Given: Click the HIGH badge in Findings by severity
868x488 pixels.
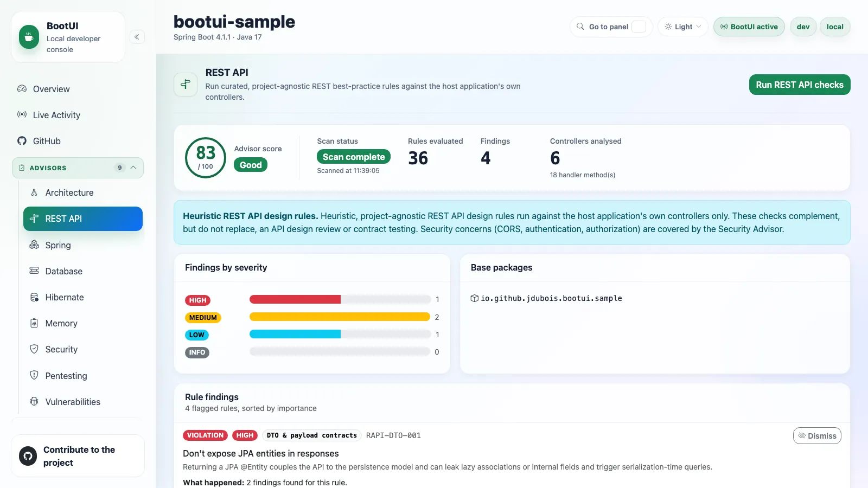Looking at the screenshot, I should [x=197, y=300].
